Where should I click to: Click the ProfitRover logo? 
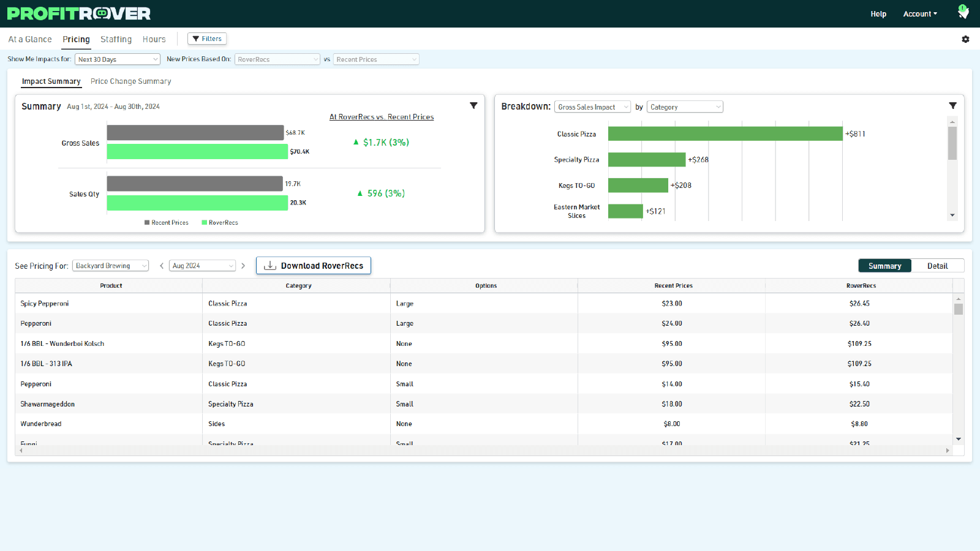79,13
